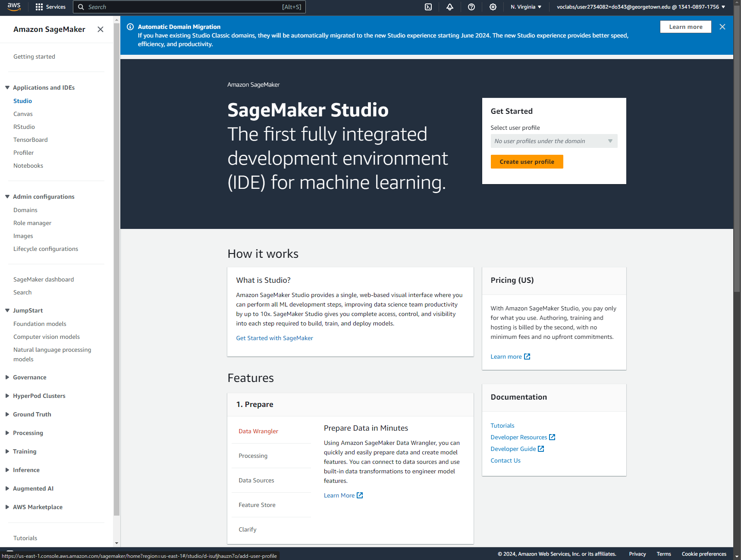
Task: Open TensorBoard in the sidebar
Action: point(30,140)
